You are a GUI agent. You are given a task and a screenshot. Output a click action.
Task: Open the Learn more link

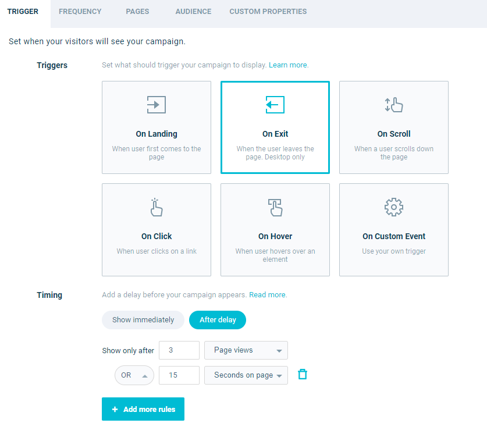[x=289, y=65]
